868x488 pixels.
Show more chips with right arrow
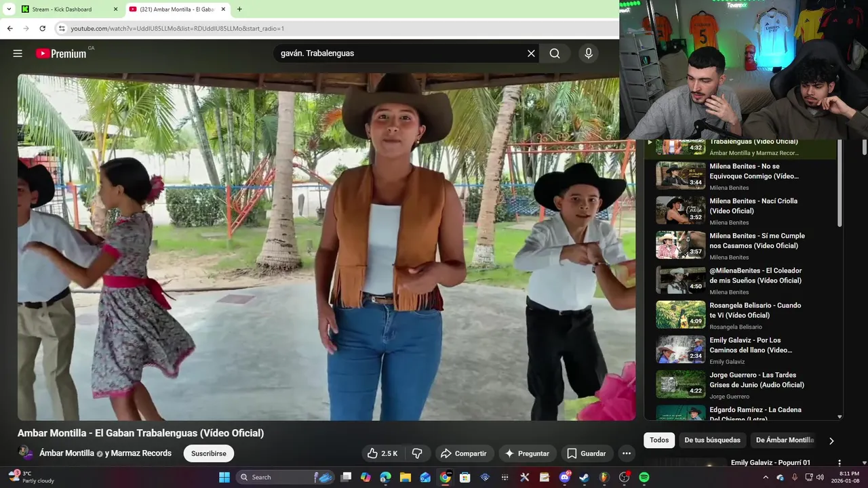coord(831,441)
